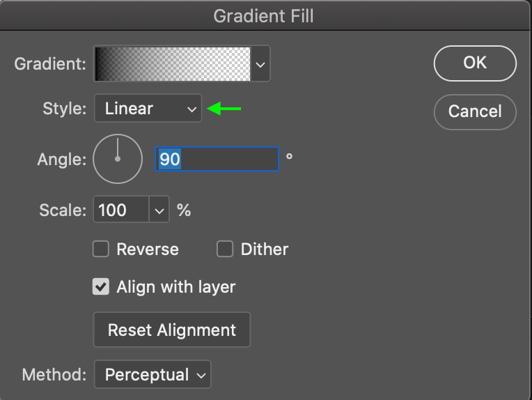Viewport: 532px width, 400px height.
Task: Uncheck the Align with layer checkbox
Action: coord(102,286)
